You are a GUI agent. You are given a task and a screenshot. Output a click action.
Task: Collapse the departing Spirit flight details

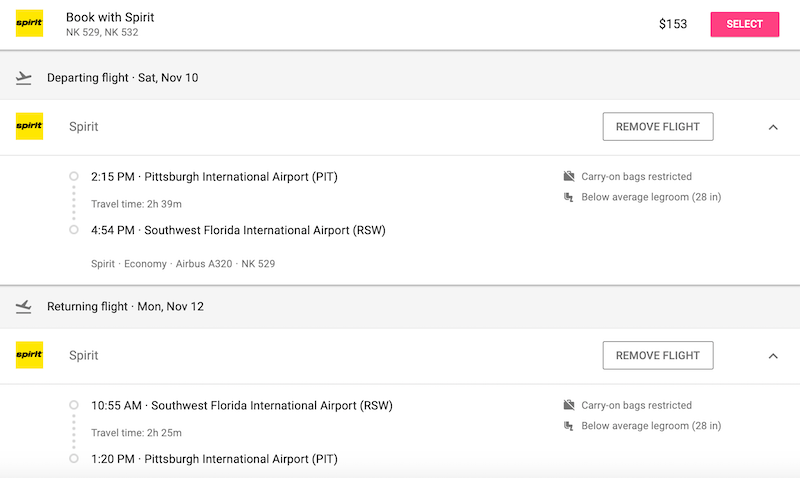click(773, 127)
